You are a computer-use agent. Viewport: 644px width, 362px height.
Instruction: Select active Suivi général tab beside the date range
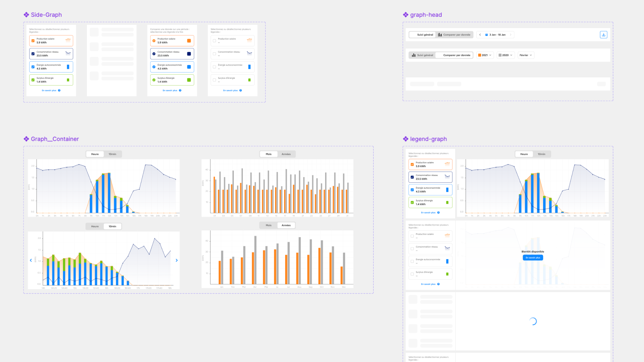tap(422, 35)
